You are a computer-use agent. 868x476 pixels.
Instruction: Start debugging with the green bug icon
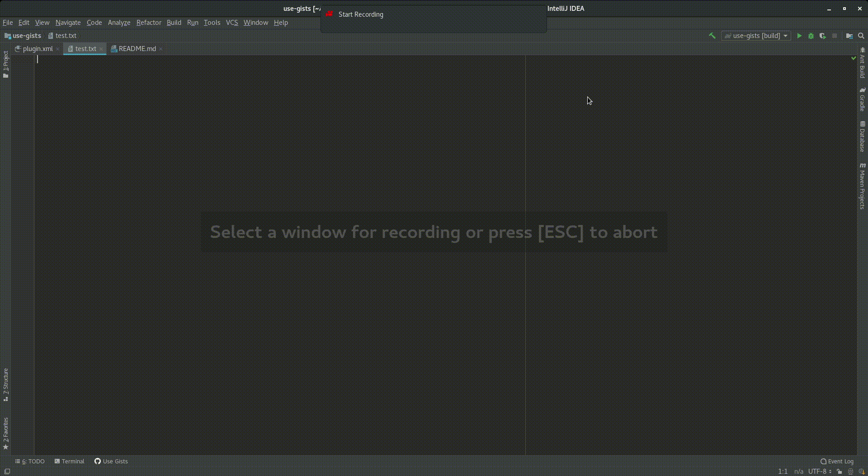click(x=811, y=36)
